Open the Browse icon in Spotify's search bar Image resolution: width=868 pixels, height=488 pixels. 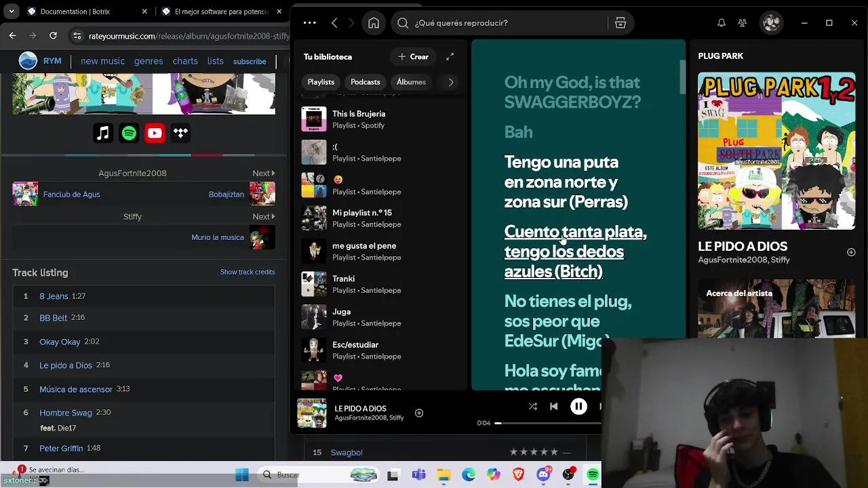pos(620,23)
